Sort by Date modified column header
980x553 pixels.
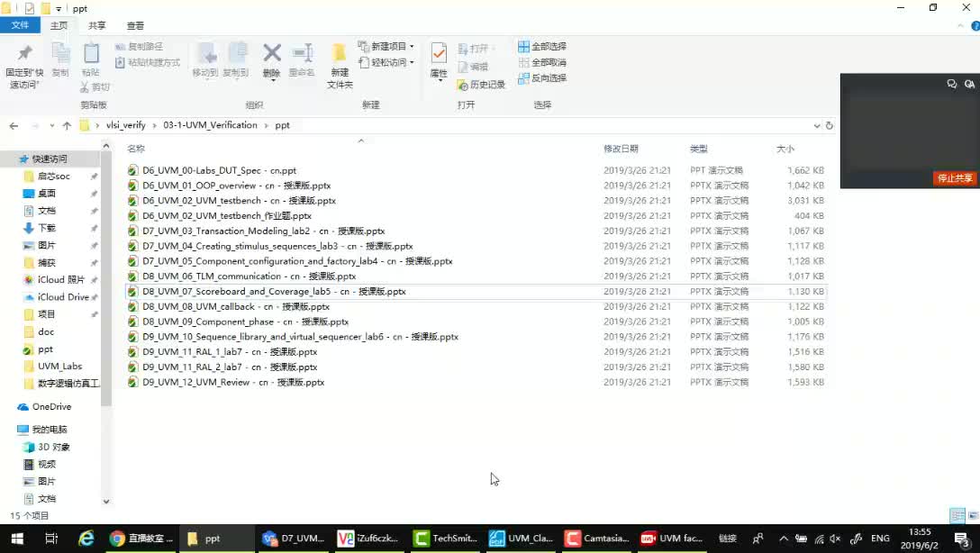[x=621, y=149]
